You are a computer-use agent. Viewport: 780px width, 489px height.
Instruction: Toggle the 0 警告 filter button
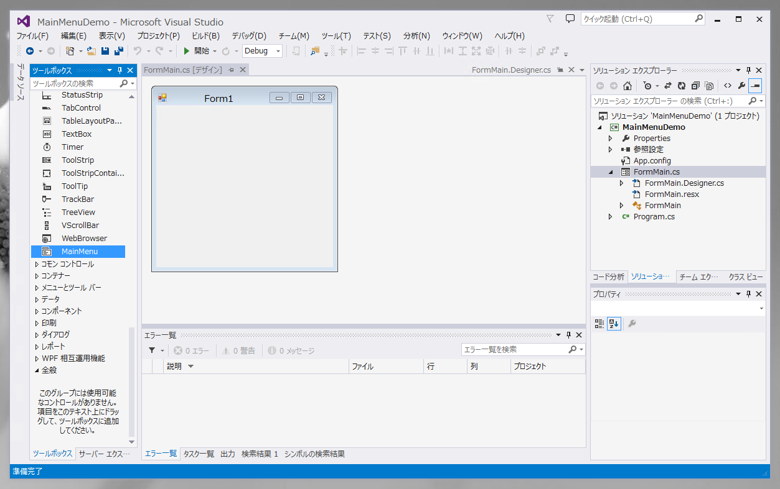pos(238,351)
